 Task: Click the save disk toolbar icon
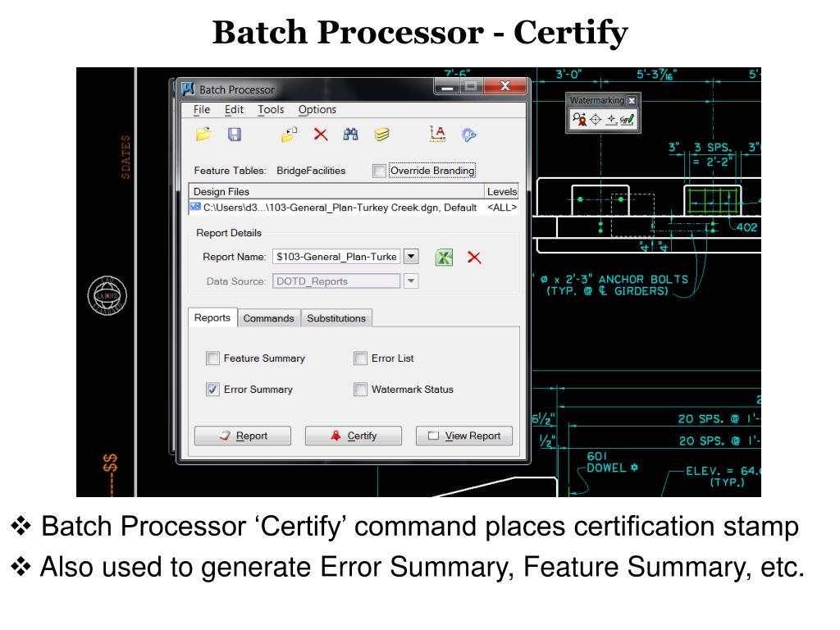(x=235, y=134)
